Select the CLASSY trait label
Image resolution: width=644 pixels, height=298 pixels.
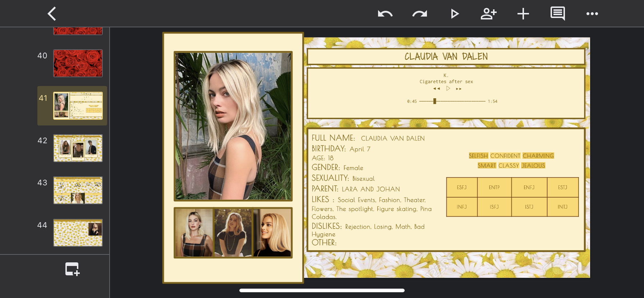click(509, 166)
